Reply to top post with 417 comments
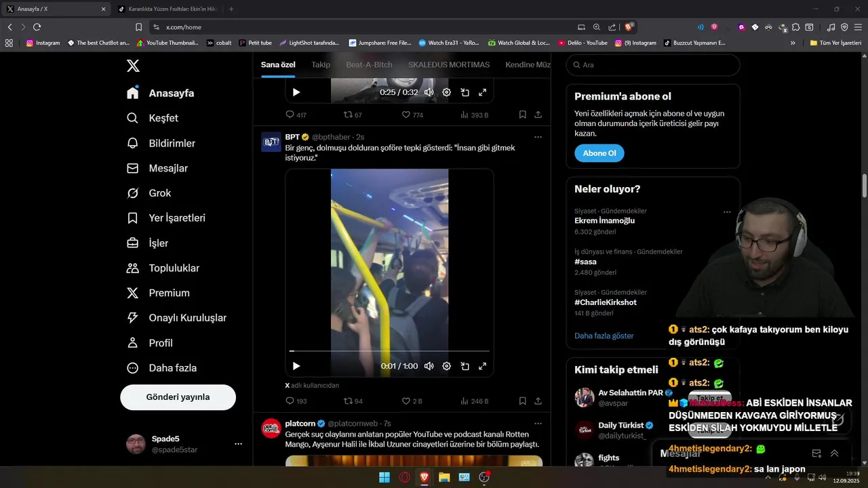This screenshot has height=488, width=868. coord(296,115)
